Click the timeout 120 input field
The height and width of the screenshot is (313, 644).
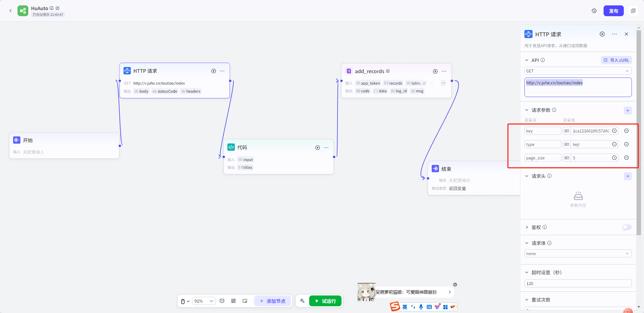[x=578, y=283]
